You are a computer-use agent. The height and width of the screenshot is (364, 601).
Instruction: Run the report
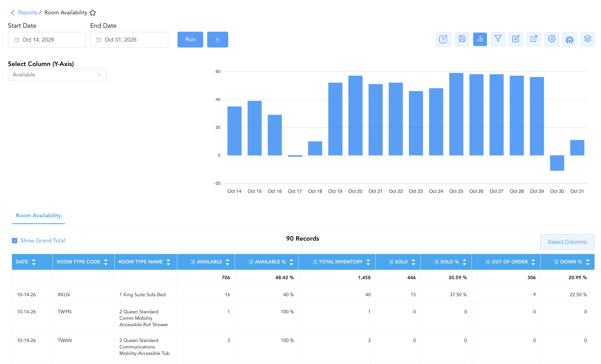coord(190,40)
